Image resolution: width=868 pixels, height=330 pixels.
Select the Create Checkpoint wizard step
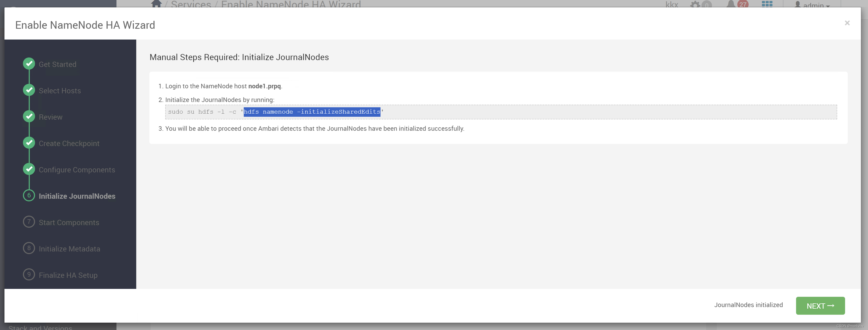tap(69, 144)
